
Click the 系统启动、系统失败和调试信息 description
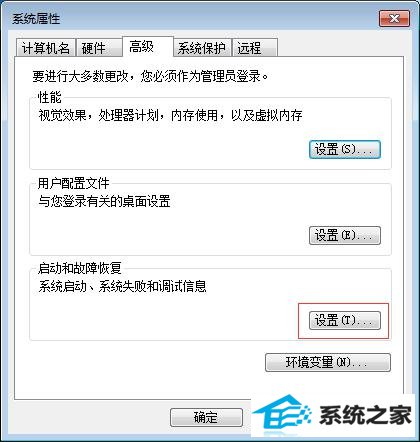(122, 286)
